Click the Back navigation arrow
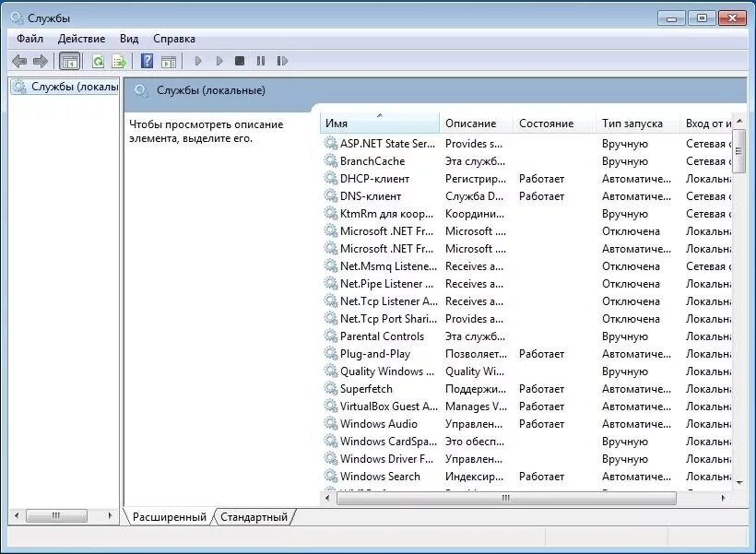Screen dimensions: 756x554 click(x=20, y=61)
